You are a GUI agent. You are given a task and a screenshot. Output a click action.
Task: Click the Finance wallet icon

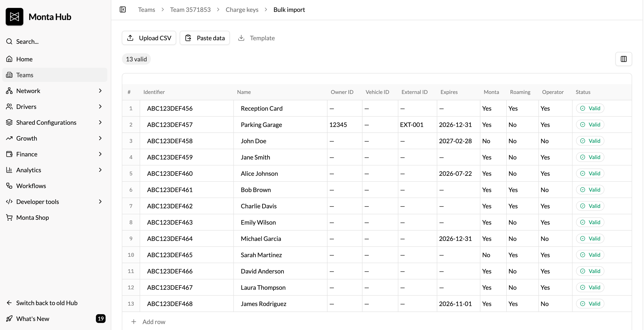(9, 154)
